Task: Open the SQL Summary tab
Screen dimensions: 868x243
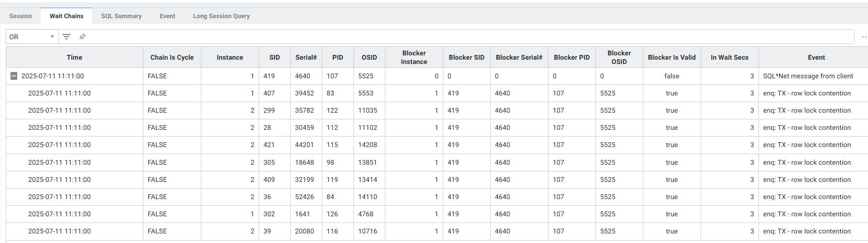Action: coord(121,16)
